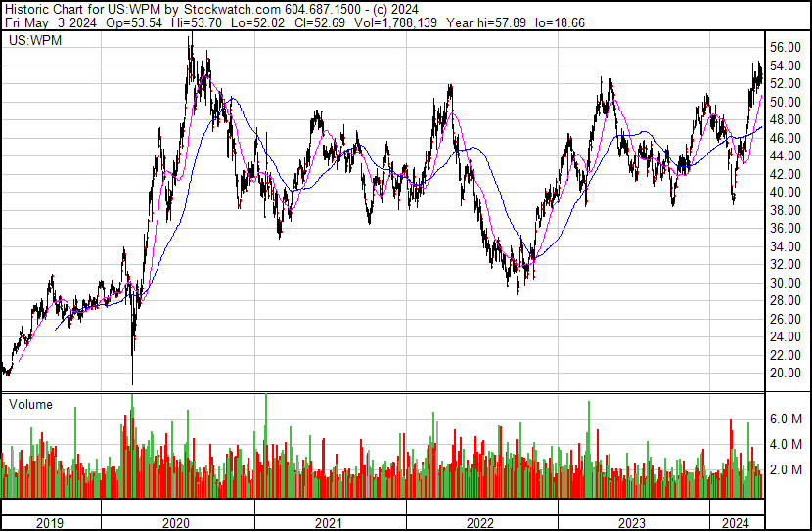Click the 34.00 price axis label
This screenshot has width=812, height=531.
785,246
